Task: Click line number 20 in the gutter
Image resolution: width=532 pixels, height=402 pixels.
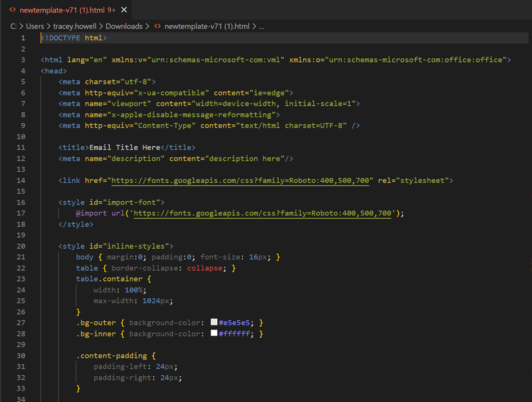Action: click(x=21, y=246)
